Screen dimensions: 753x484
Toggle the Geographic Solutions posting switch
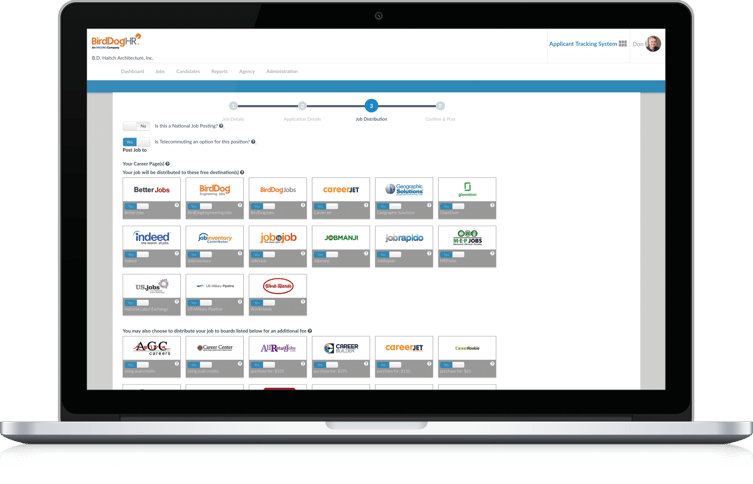(x=389, y=206)
